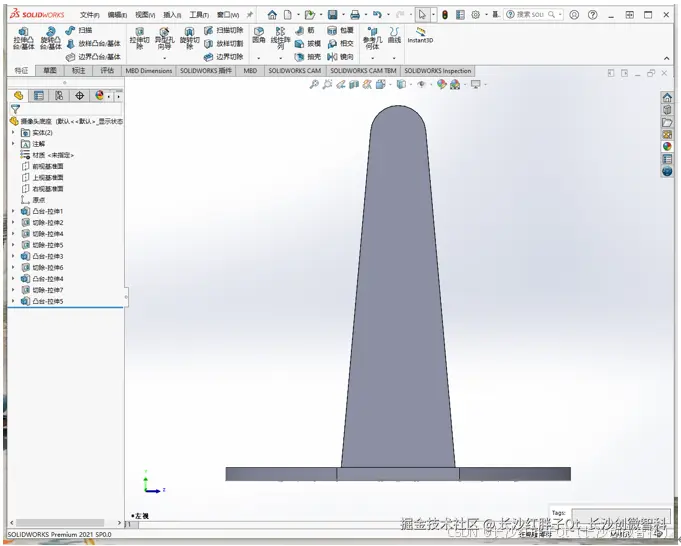Expand the 切除-拉伸2 feature
Viewport: 681px width, 546px height.
(13, 222)
